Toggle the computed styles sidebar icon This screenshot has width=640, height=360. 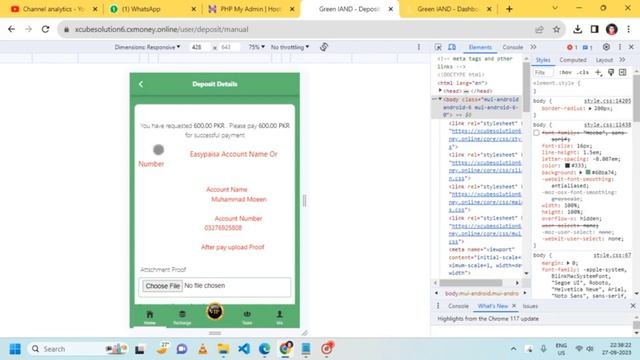pos(622,72)
